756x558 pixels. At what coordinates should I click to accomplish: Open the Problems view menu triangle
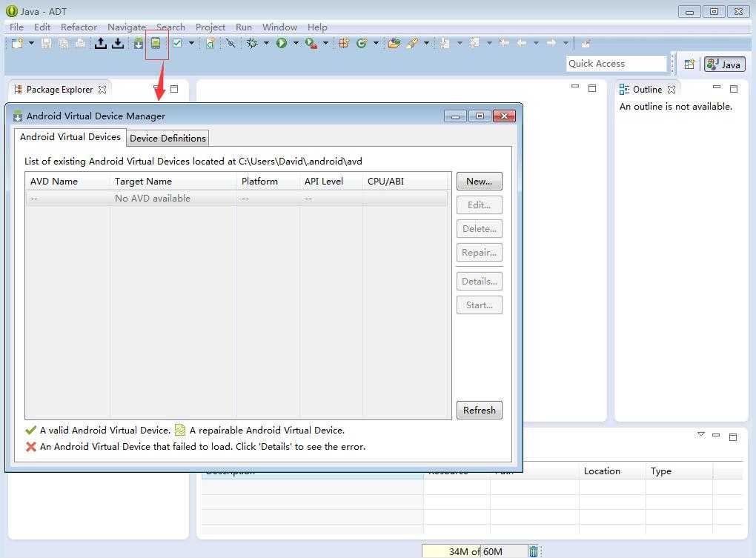(x=701, y=435)
